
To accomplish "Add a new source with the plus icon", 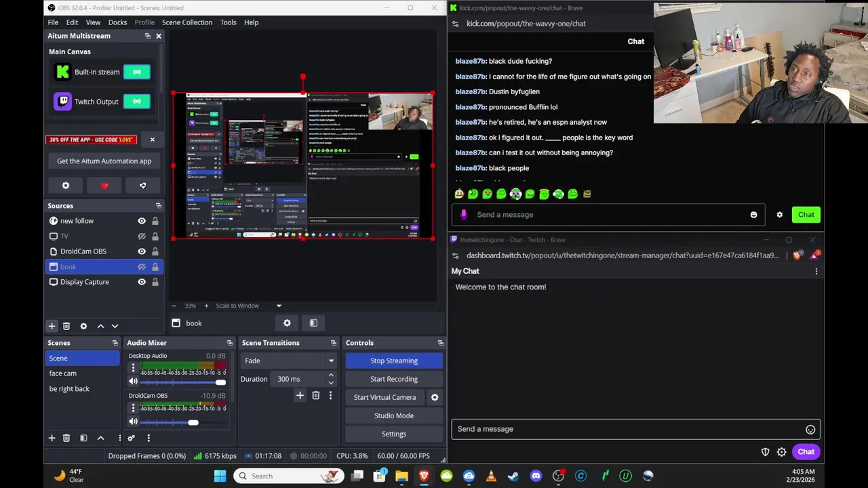I will [x=52, y=326].
